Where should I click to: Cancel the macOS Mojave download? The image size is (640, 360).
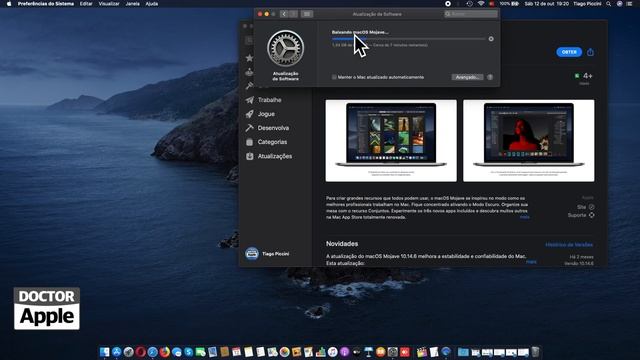(491, 39)
